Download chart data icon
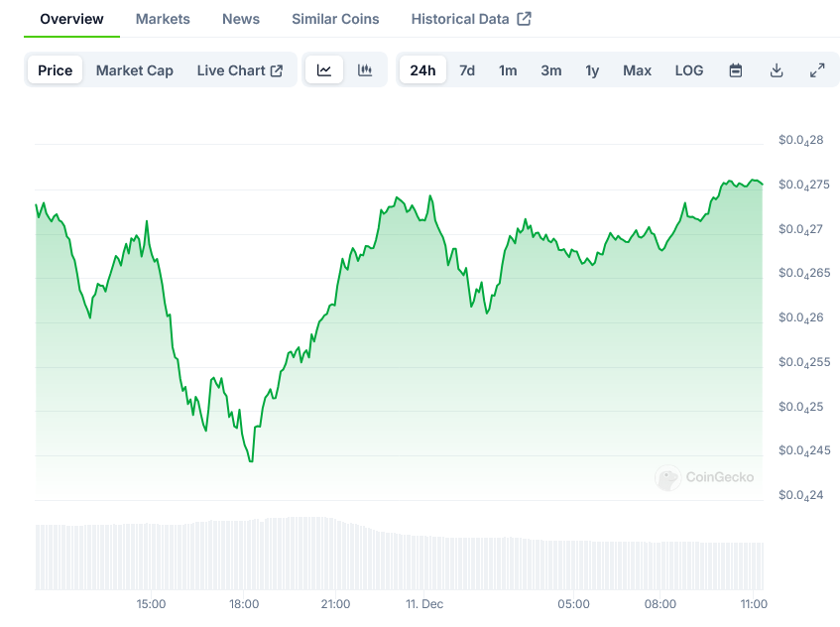 (x=777, y=70)
